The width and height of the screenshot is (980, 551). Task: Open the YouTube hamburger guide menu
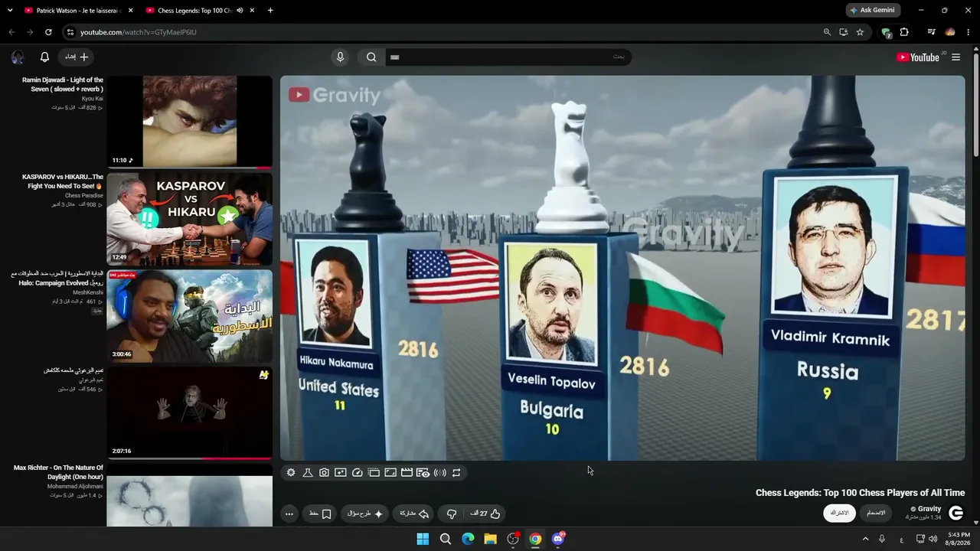[x=955, y=57]
